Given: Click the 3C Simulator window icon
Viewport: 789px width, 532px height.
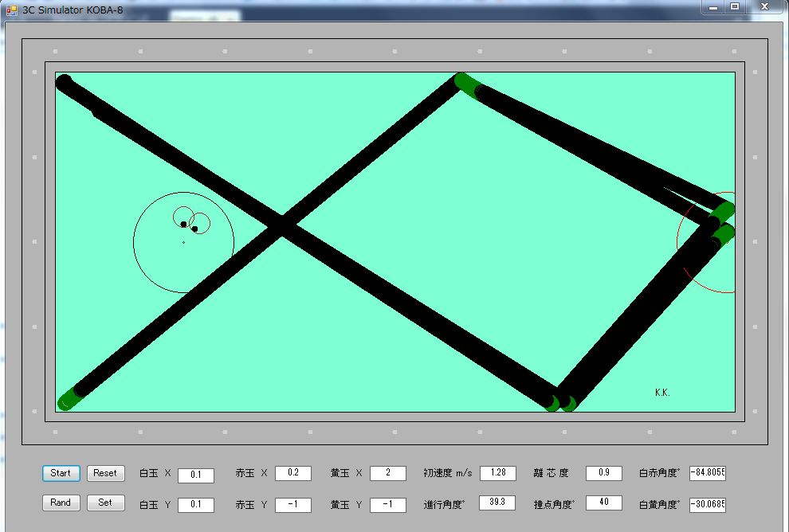Looking at the screenshot, I should [12, 10].
